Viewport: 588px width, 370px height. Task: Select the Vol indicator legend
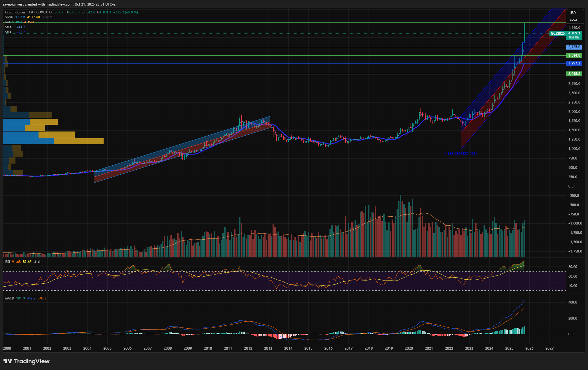pyautogui.click(x=8, y=22)
